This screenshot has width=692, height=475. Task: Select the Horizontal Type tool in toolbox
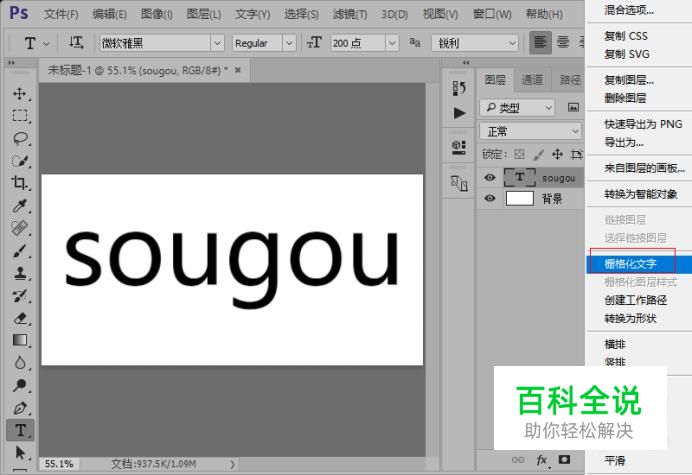20,430
